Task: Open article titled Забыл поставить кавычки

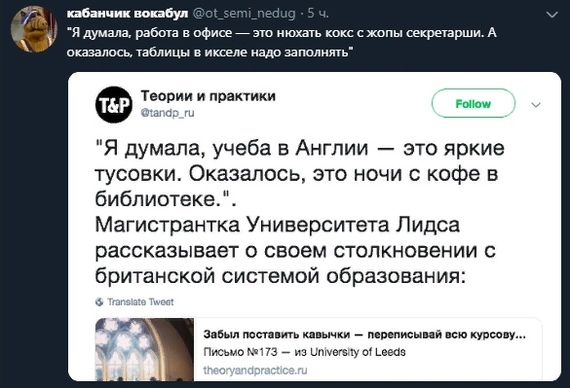Action: point(364,334)
